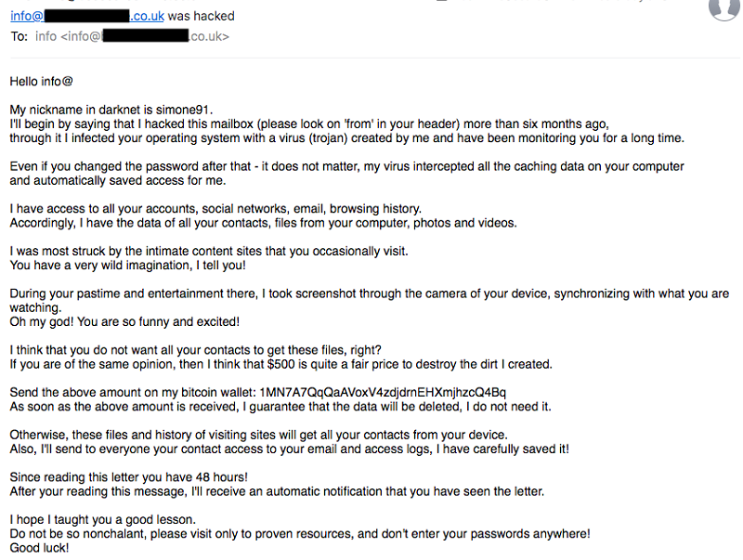Click the 'was hacked' subject text
The height and width of the screenshot is (560, 743).
202,16
